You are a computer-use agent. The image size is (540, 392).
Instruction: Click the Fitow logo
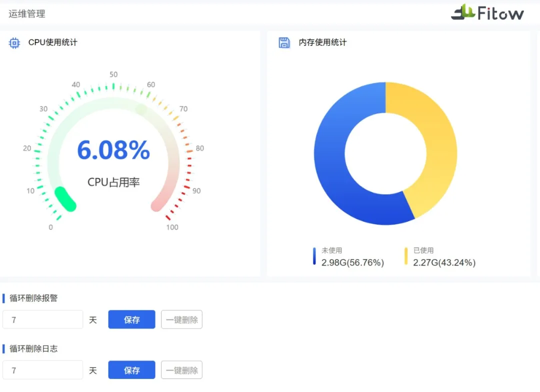pyautogui.click(x=487, y=12)
